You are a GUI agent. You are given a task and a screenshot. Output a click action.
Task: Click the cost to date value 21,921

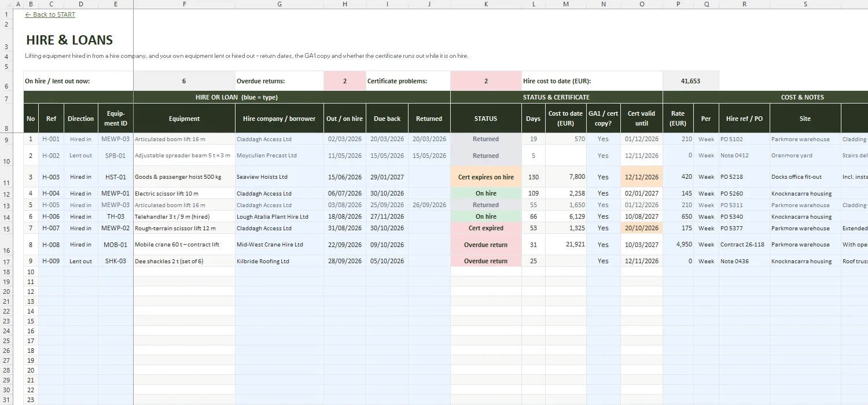pos(565,245)
